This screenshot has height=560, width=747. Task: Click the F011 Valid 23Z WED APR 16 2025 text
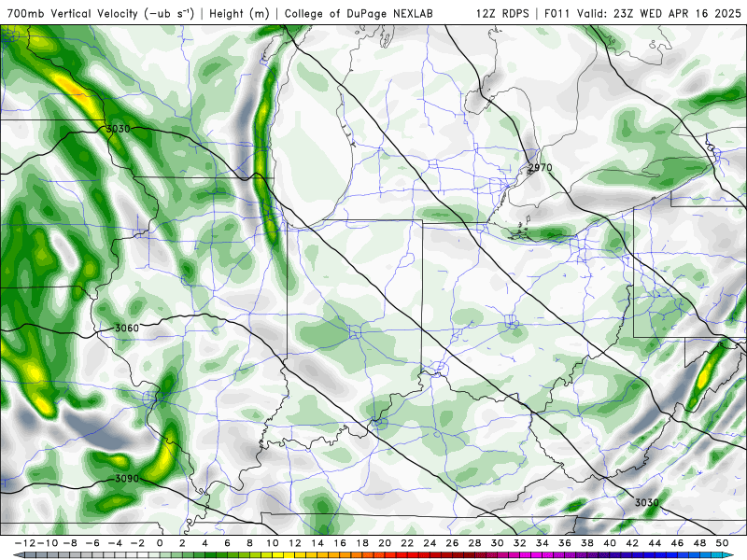(x=642, y=13)
